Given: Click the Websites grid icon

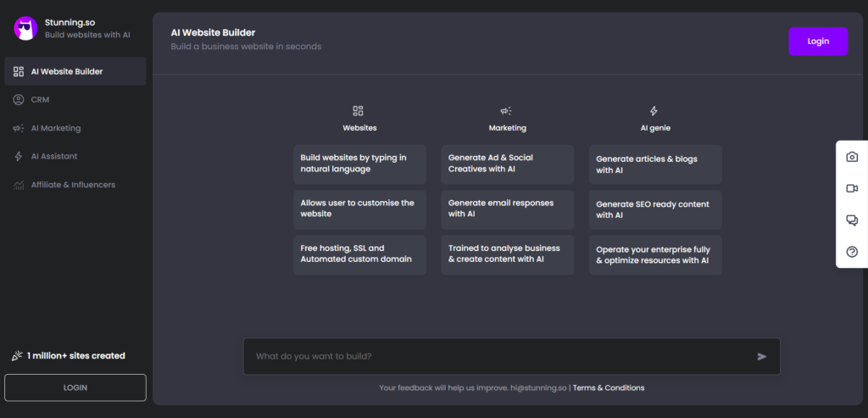Looking at the screenshot, I should pyautogui.click(x=359, y=111).
